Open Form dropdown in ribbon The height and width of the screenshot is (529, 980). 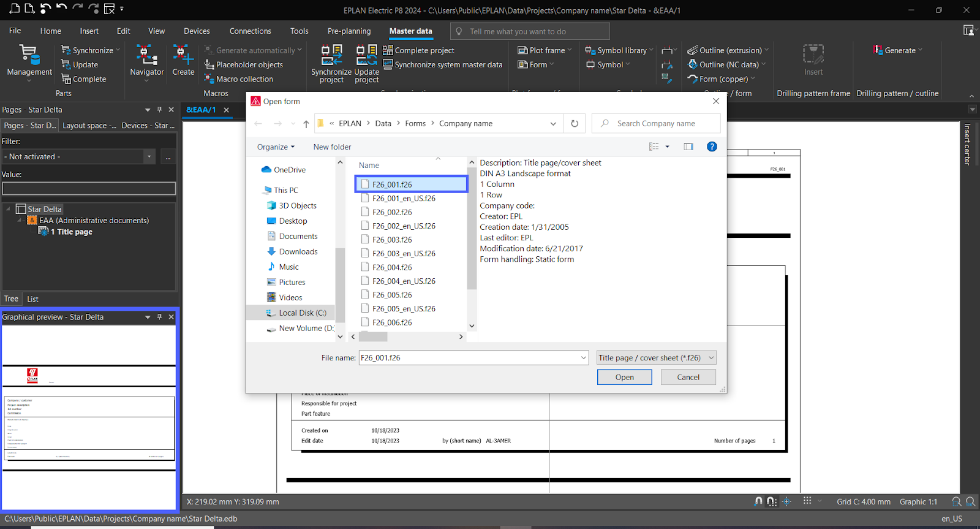[x=535, y=64]
